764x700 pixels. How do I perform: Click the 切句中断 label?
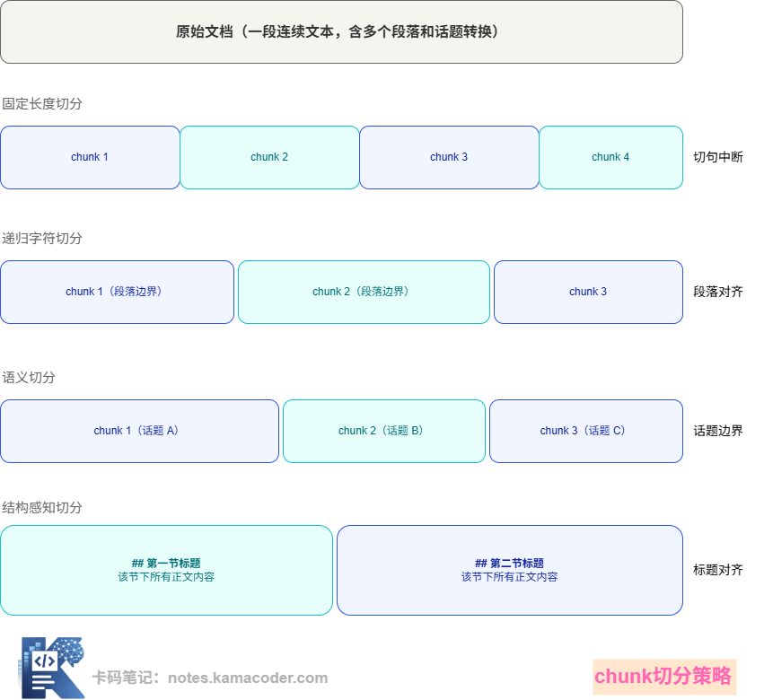pos(718,157)
